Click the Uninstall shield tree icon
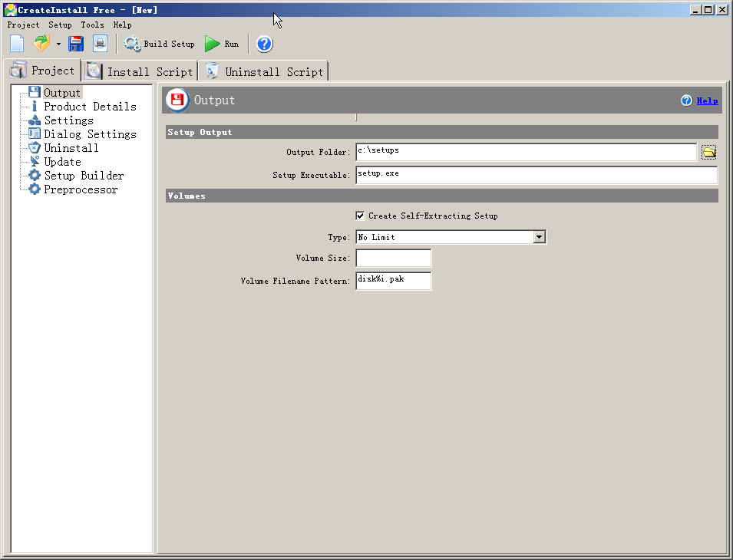733x560 pixels. pos(34,147)
